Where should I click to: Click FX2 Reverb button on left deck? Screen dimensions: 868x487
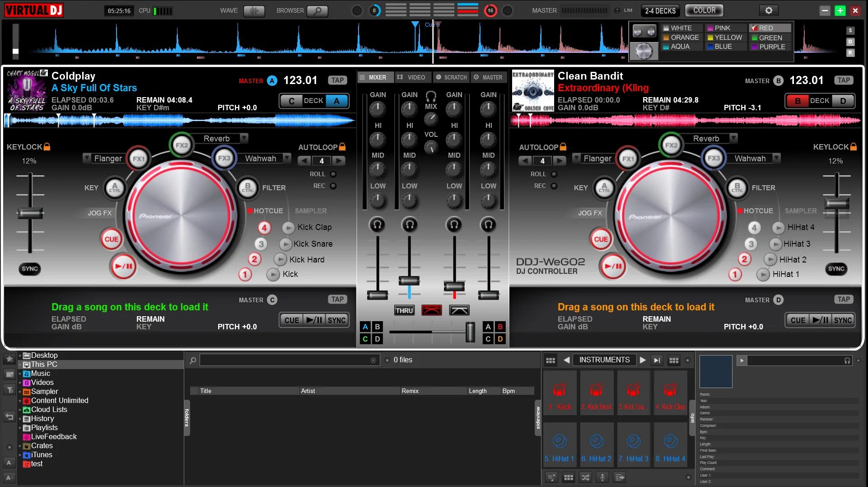[182, 145]
